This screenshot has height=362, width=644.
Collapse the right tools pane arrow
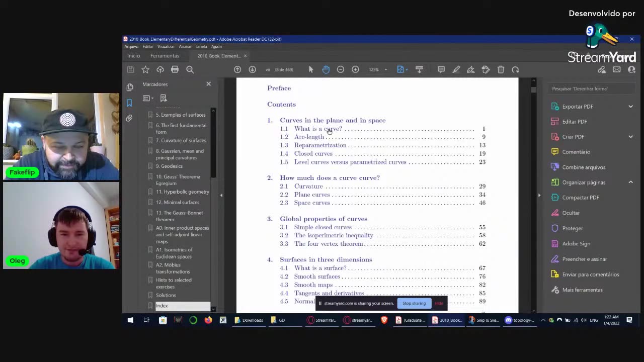[539, 195]
